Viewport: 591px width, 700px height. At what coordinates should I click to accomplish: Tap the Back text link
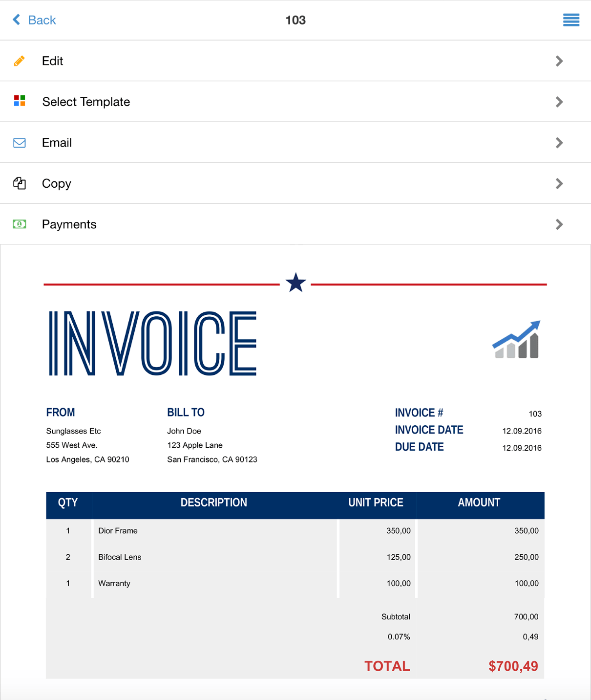coord(42,20)
